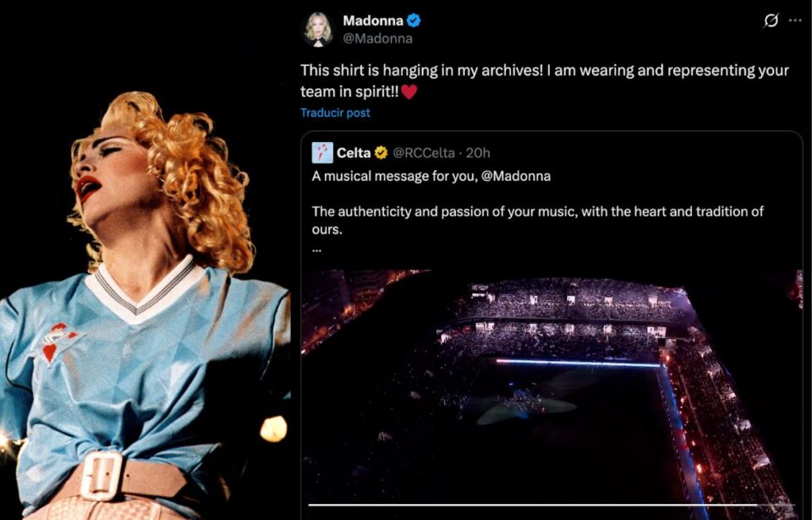The height and width of the screenshot is (520, 812).
Task: Click Celta's gold verified badge
Action: [381, 153]
